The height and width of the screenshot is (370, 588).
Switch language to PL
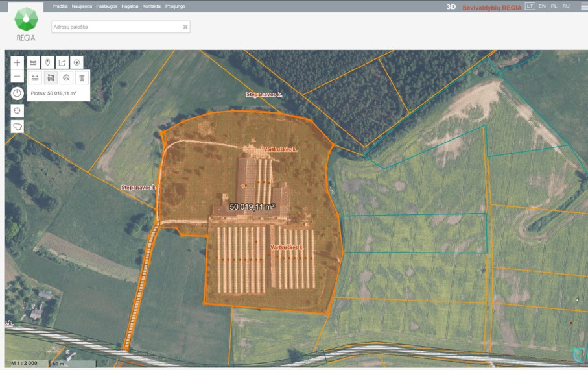(554, 6)
